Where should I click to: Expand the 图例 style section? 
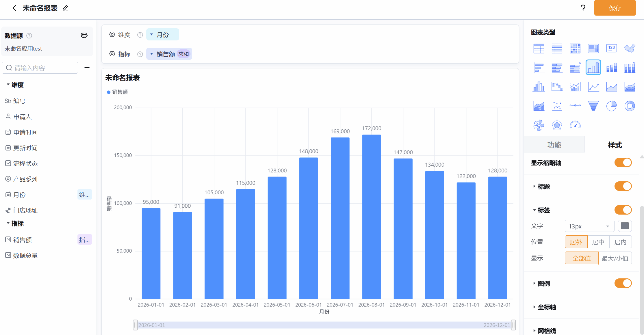tap(534, 283)
